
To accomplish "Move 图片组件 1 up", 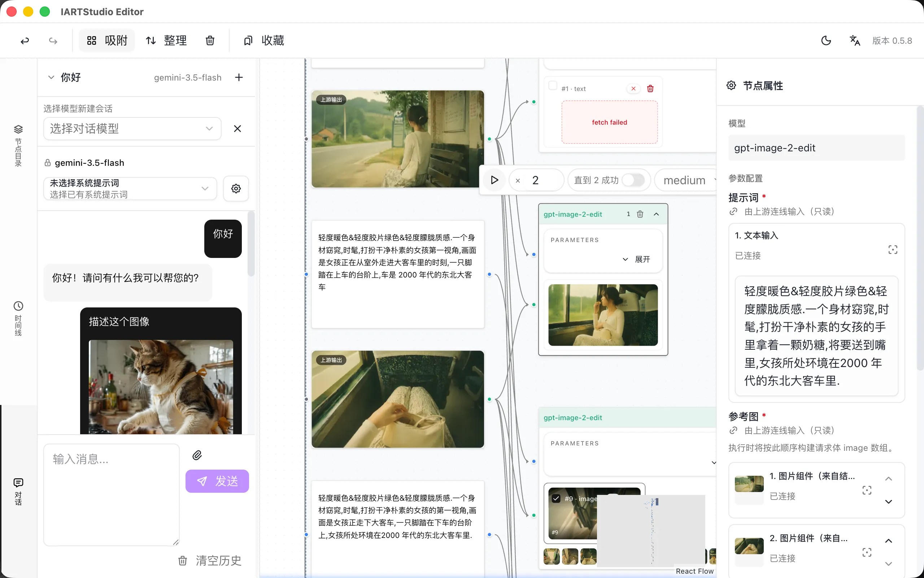I will click(x=889, y=479).
